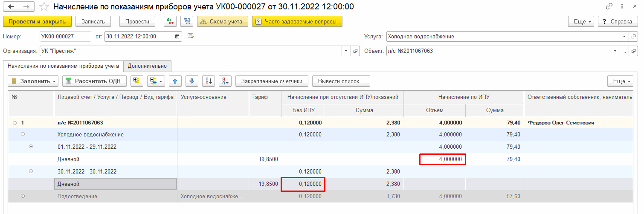Collapse the 30.11.2022 - 30.11.2022 period row
644x214 pixels.
pos(31,171)
